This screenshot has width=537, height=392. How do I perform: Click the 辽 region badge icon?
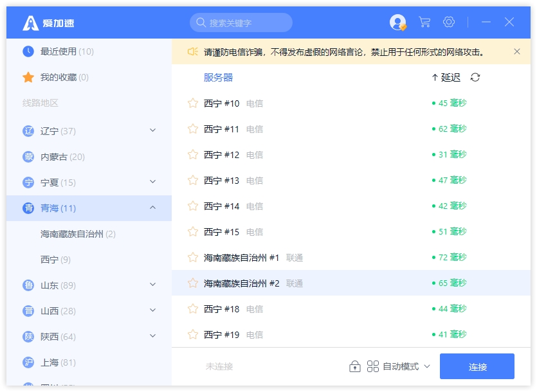click(28, 131)
